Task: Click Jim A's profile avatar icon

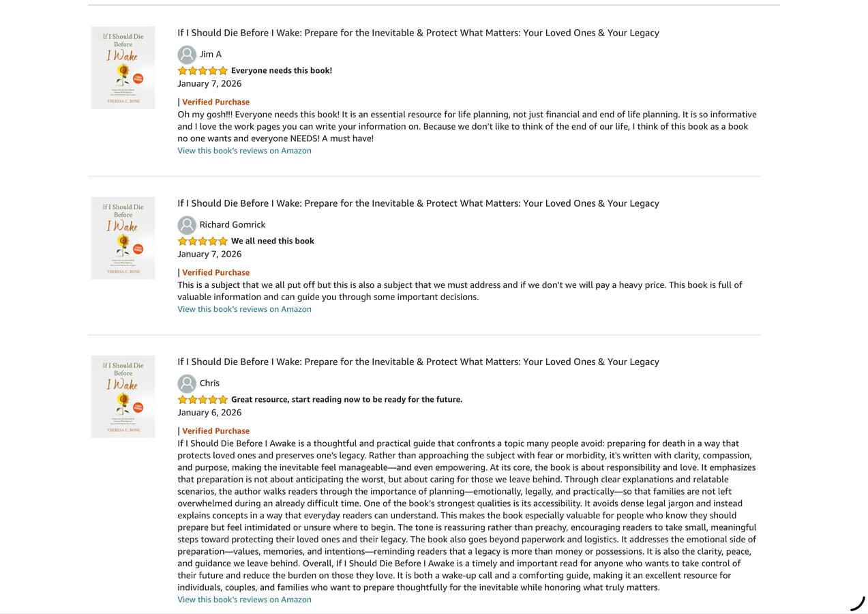Action: coord(187,55)
